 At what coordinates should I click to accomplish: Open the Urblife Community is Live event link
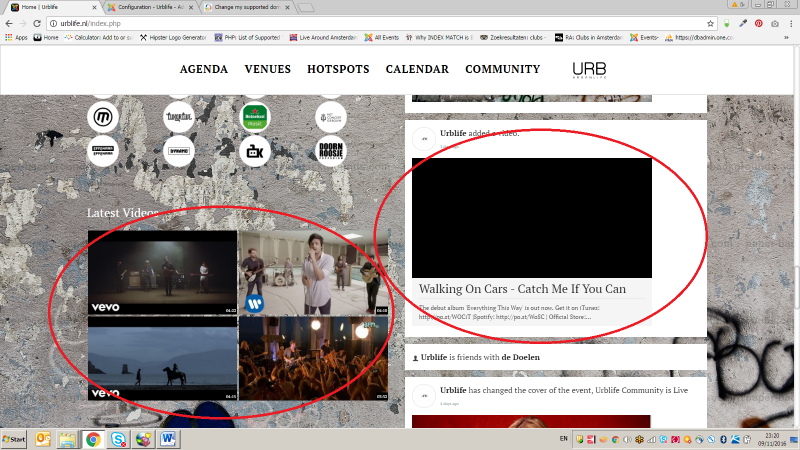click(641, 390)
